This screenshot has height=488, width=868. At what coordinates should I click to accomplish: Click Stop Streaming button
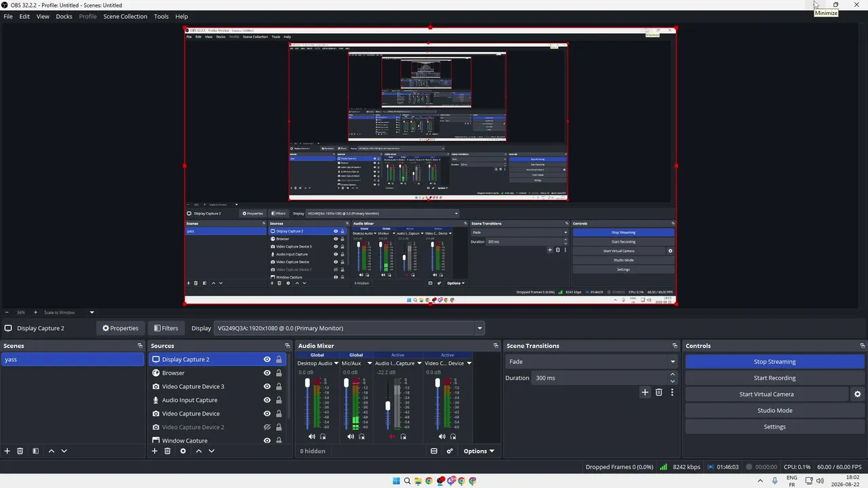pyautogui.click(x=774, y=361)
